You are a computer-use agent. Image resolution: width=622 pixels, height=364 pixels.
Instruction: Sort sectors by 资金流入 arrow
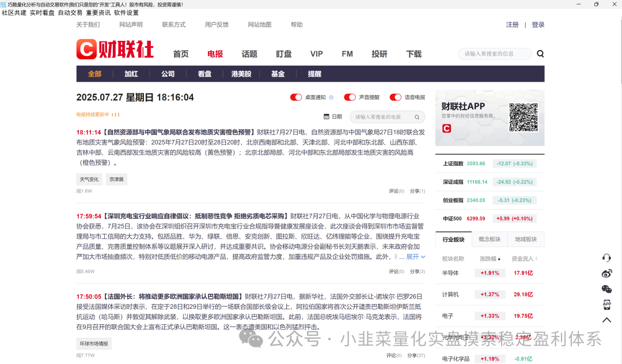pyautogui.click(x=536, y=259)
